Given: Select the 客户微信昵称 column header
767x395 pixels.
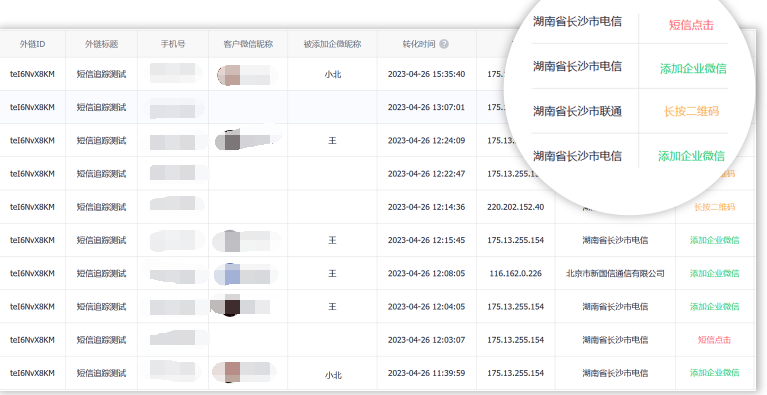Looking at the screenshot, I should (x=248, y=44).
